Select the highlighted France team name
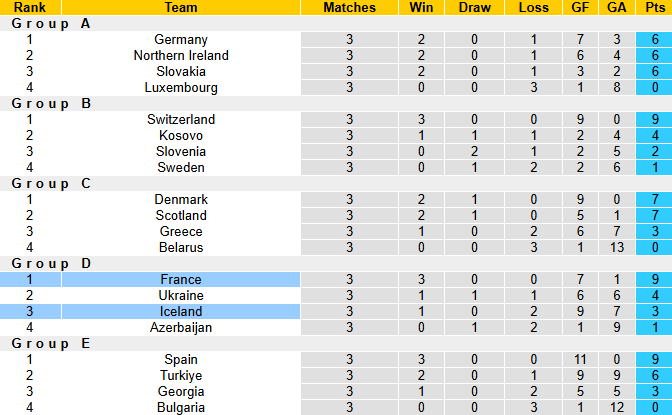672x415 pixels. point(181,279)
